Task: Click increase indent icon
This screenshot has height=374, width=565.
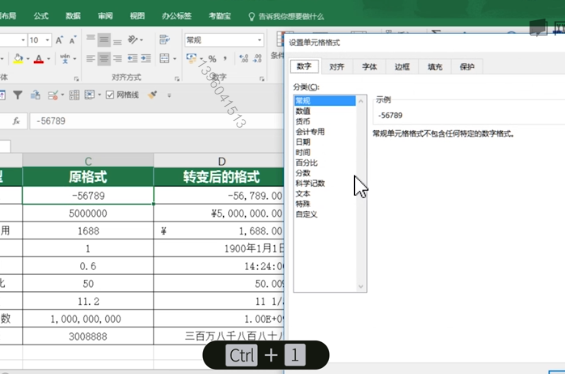Action: (x=146, y=58)
